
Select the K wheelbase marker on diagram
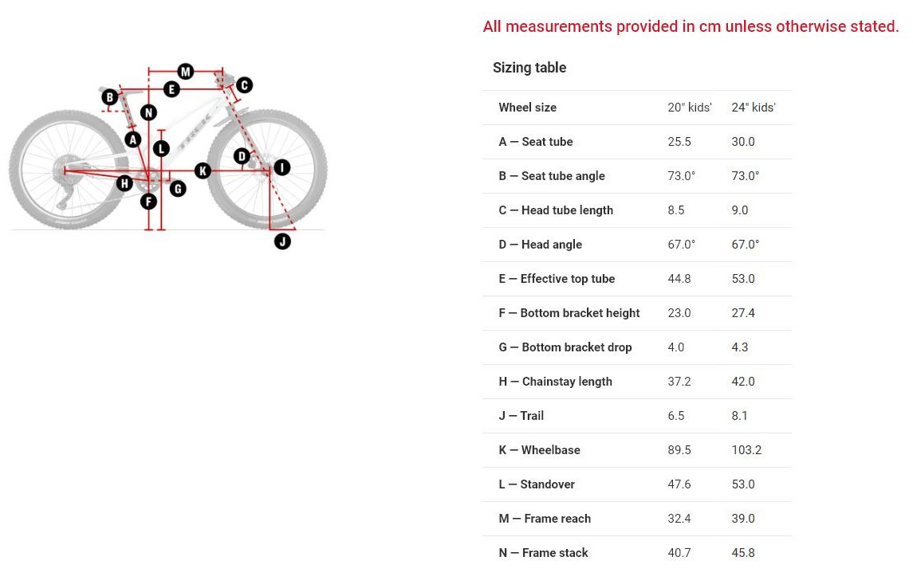click(203, 171)
